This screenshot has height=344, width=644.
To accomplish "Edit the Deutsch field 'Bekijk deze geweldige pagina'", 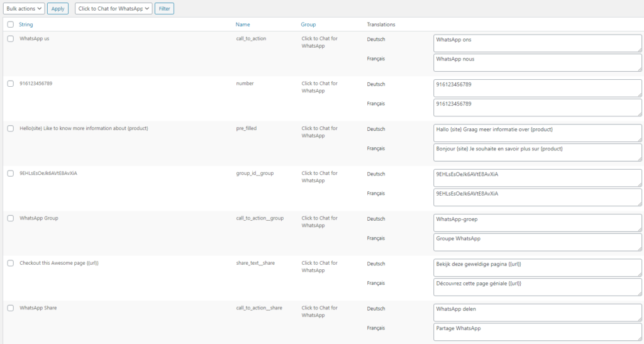I will click(x=538, y=267).
